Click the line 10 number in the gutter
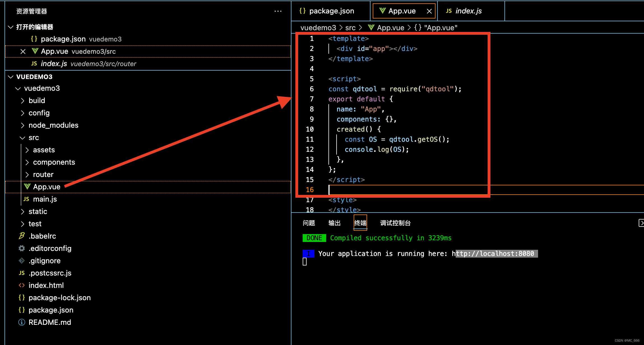This screenshot has width=644, height=345. tap(310, 129)
